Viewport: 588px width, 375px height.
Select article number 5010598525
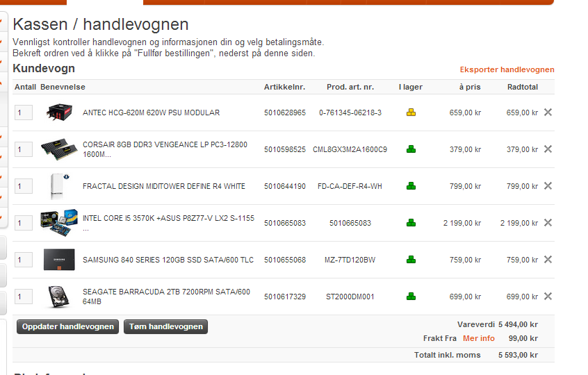[285, 149]
